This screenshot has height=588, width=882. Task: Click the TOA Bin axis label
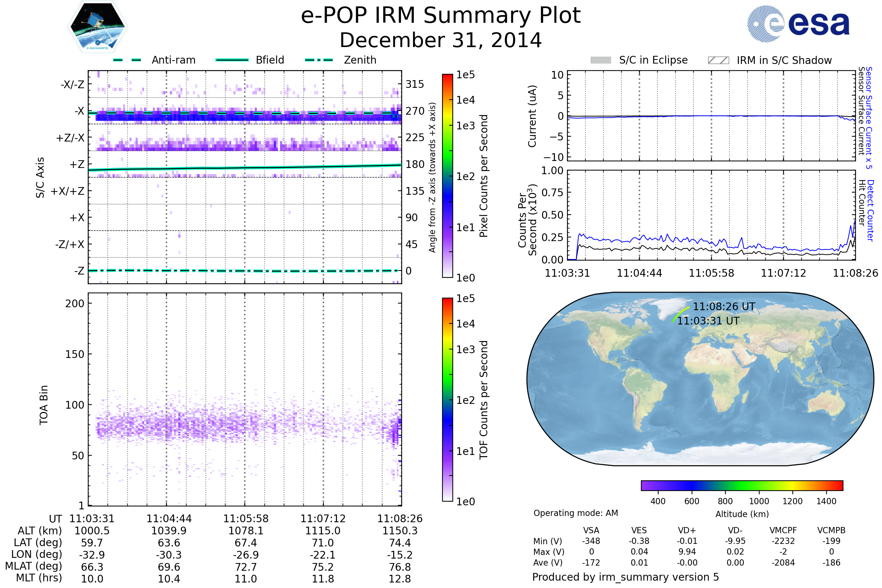44,405
